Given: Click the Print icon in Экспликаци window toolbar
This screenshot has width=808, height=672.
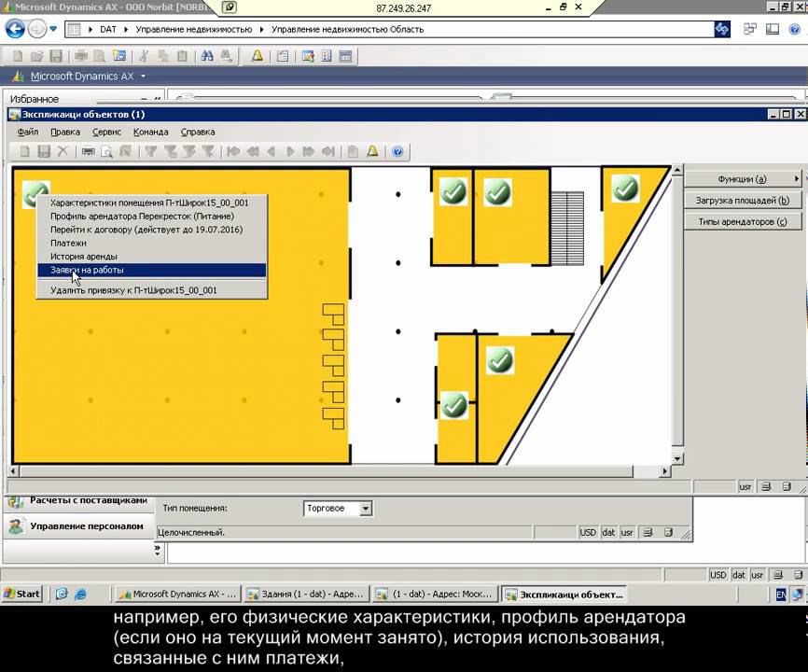Looking at the screenshot, I should [x=88, y=151].
